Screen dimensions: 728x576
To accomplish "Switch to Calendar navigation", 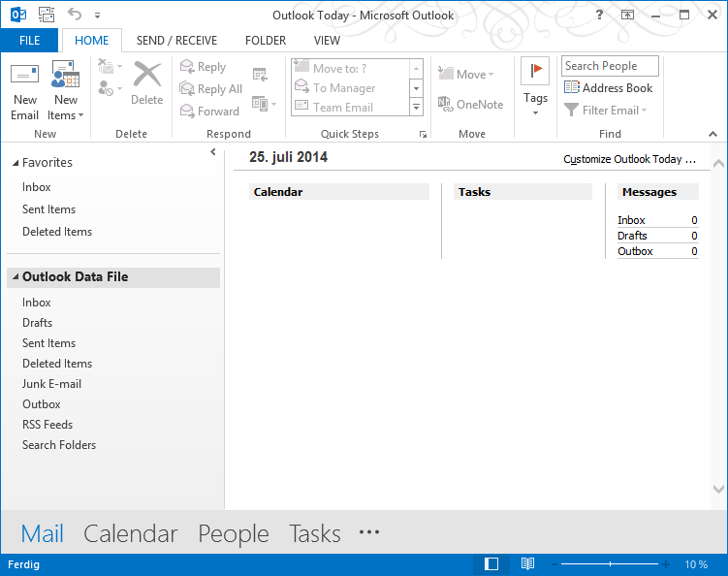I will (x=131, y=533).
